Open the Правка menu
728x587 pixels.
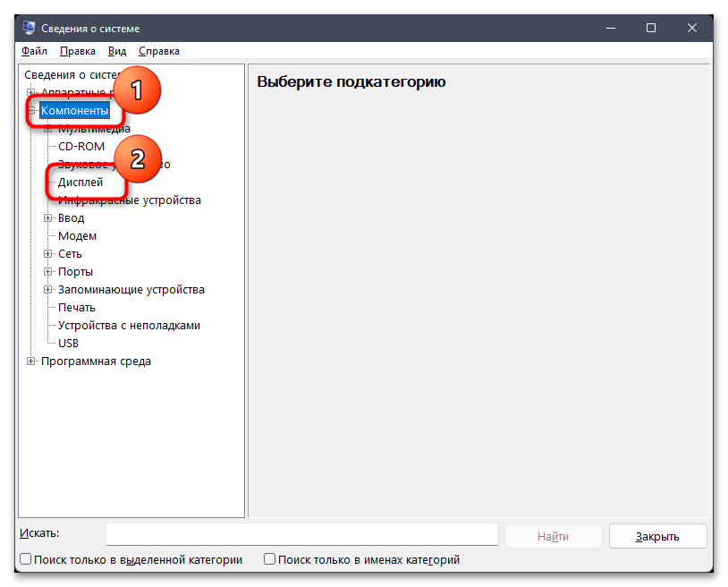78,51
